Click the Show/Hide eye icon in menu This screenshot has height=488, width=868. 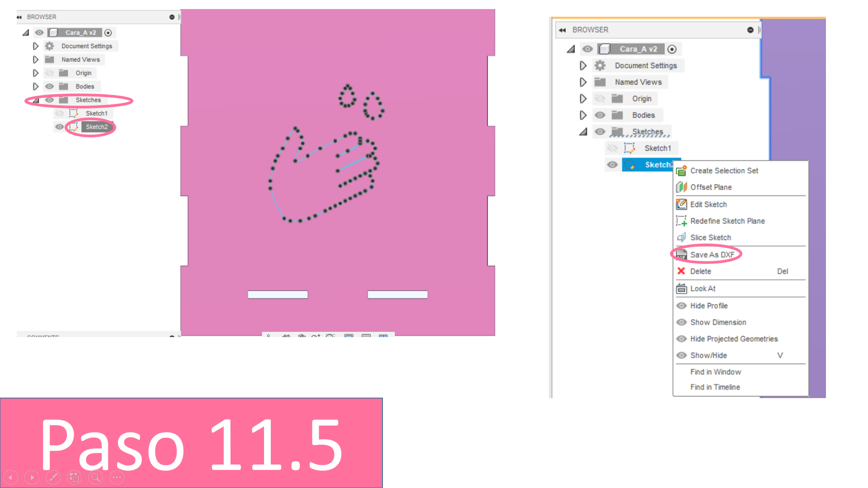[x=681, y=355]
